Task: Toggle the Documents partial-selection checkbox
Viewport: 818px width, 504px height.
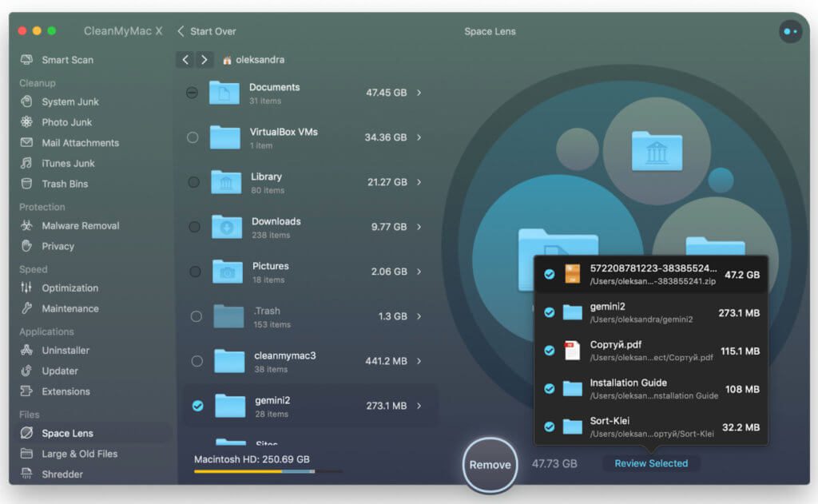Action: coord(192,93)
